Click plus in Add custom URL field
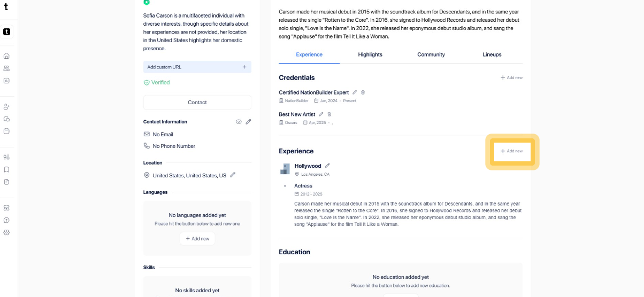 (244, 67)
